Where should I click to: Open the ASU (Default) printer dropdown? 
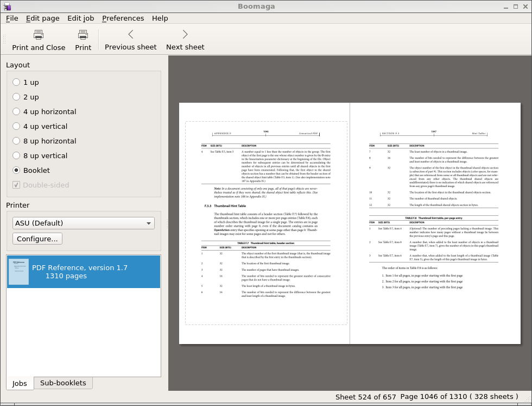coord(83,223)
